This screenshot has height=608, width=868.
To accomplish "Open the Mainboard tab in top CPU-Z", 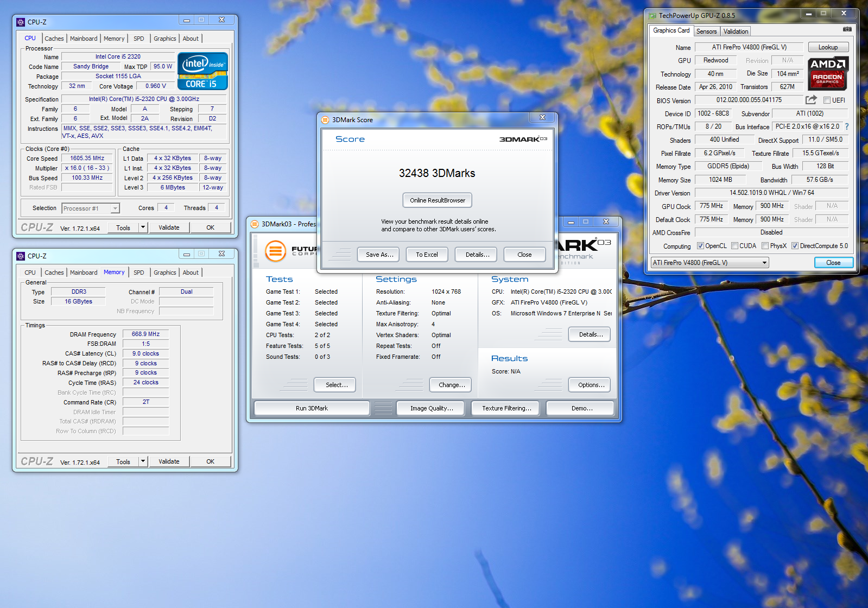I will pos(84,39).
